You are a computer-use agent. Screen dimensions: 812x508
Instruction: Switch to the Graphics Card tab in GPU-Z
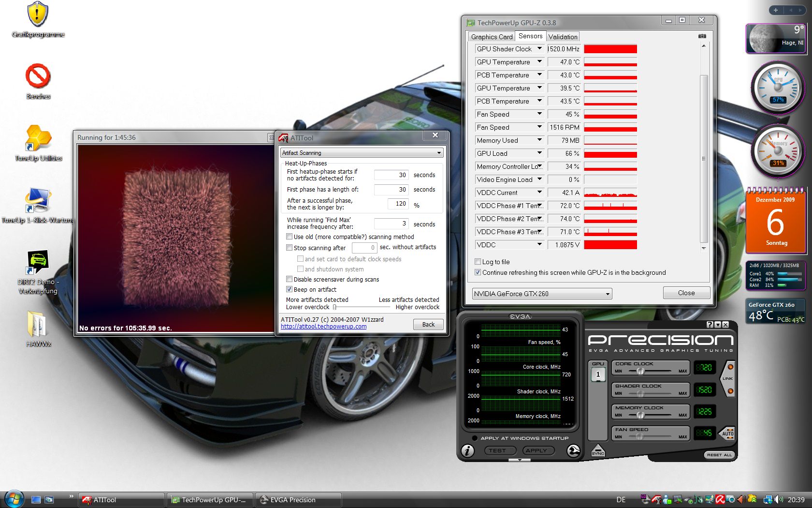[x=492, y=37]
